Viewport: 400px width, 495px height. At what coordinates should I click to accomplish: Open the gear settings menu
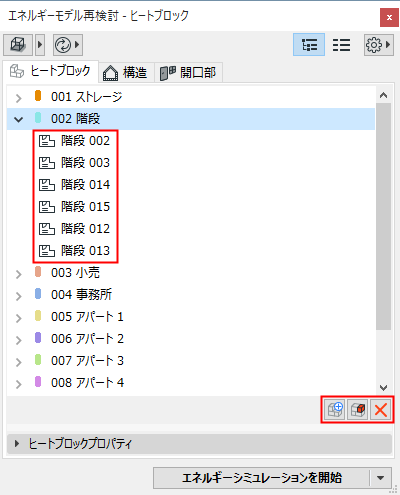tap(378, 45)
